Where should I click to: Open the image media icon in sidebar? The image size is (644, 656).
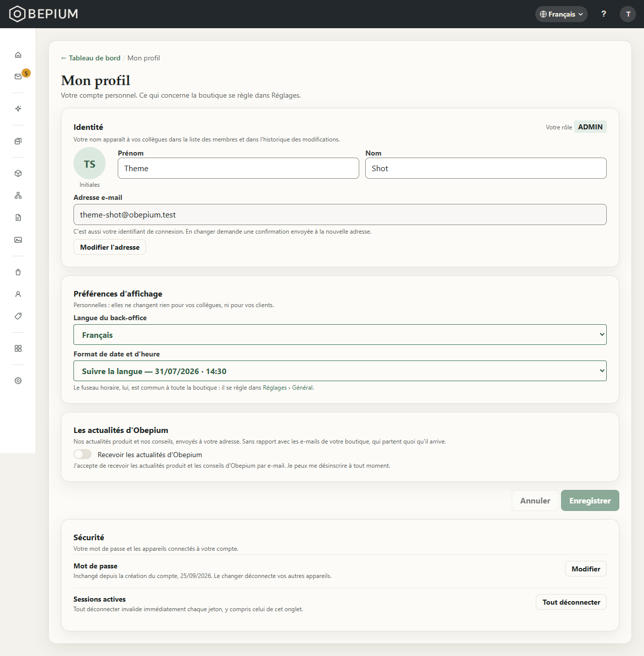18,240
